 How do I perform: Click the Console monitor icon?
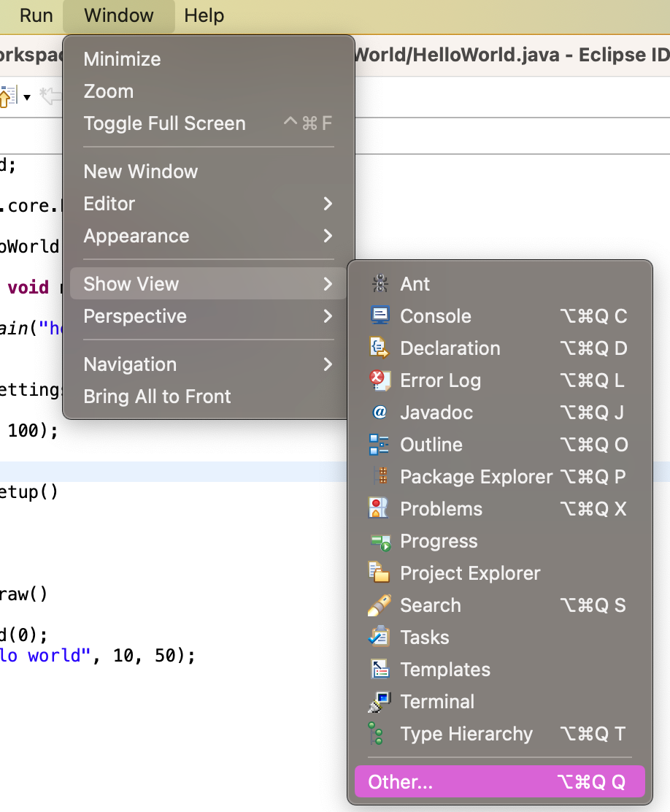[379, 316]
